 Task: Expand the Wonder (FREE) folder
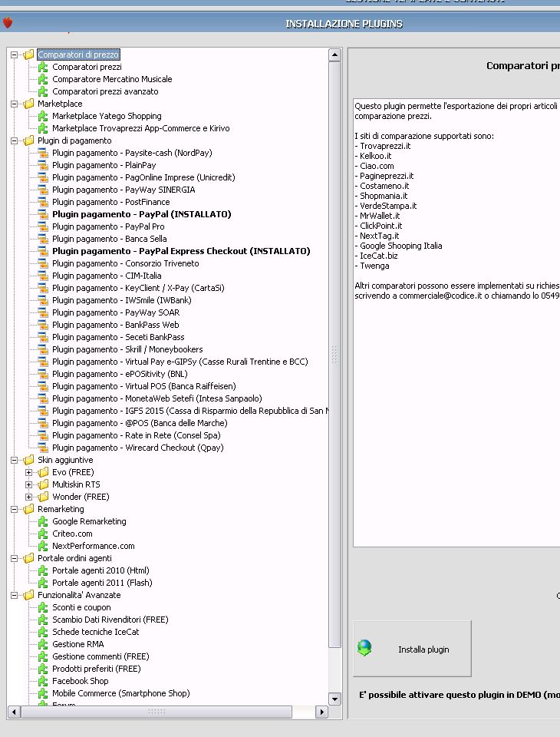(x=28, y=497)
